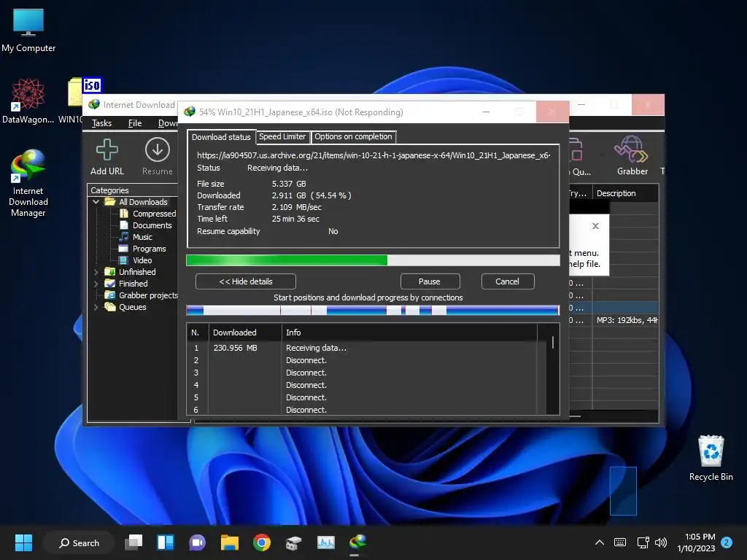Image resolution: width=747 pixels, height=560 pixels.
Task: Open notification center badge
Action: pos(727,542)
